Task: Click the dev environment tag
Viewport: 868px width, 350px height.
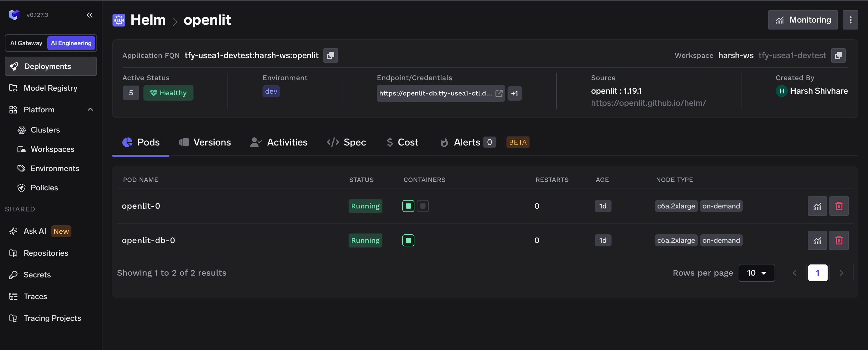Action: pos(271,91)
